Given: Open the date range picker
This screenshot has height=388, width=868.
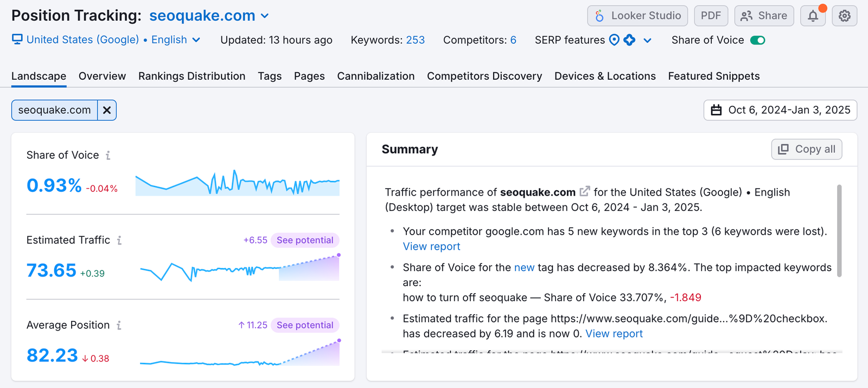Looking at the screenshot, I should (x=780, y=110).
